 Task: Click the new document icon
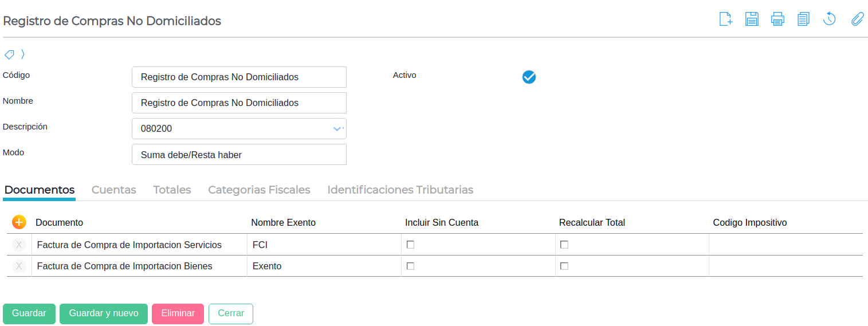[x=726, y=19]
